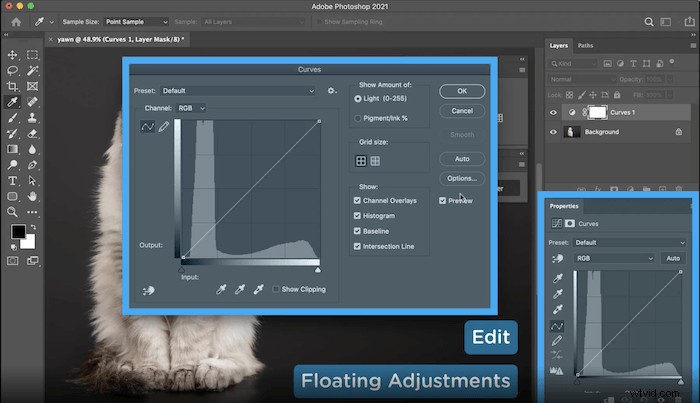The width and height of the screenshot is (700, 403).
Task: Select the Properties panel tab
Action: [564, 206]
